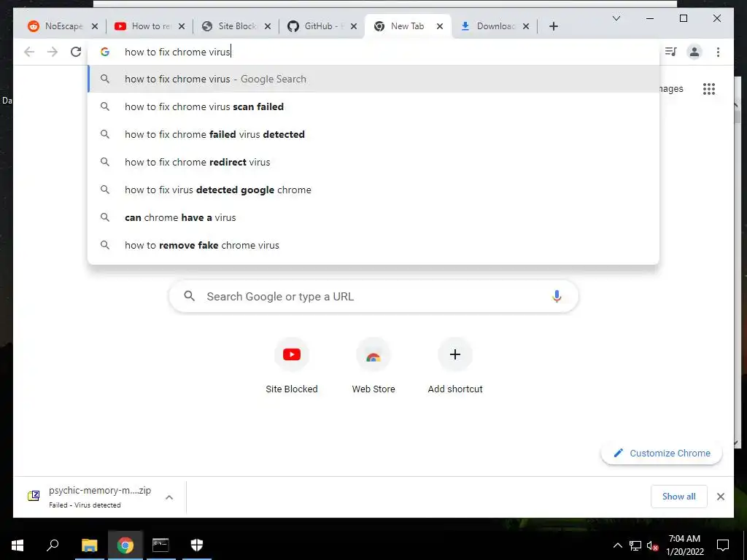Viewport: 747px width, 560px height.
Task: Select suggestion 'how to fix chrome virus scan failed'
Action: [373, 106]
